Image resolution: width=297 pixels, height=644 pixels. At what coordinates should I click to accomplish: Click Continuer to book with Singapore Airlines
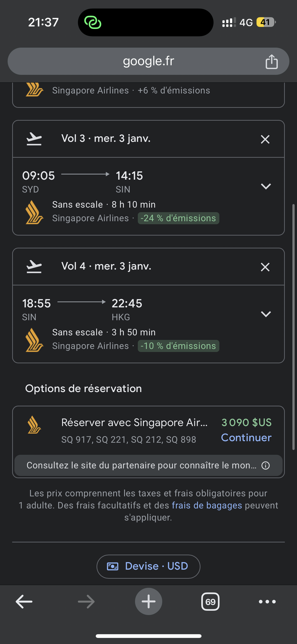coord(246,438)
